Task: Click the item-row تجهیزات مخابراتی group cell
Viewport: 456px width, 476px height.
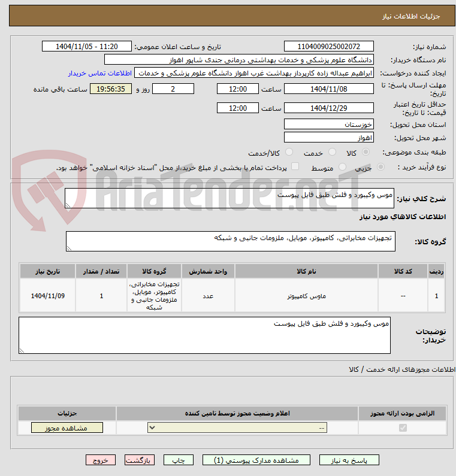Action: coord(155,296)
